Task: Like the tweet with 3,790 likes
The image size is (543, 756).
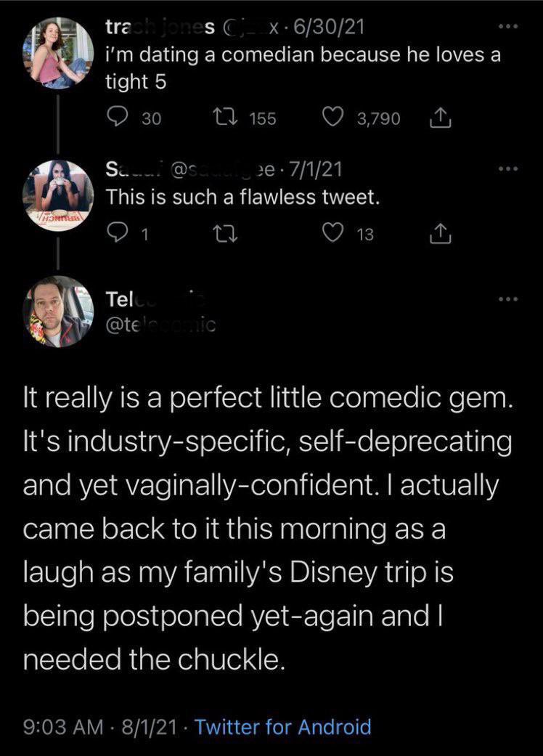Action: [x=332, y=118]
